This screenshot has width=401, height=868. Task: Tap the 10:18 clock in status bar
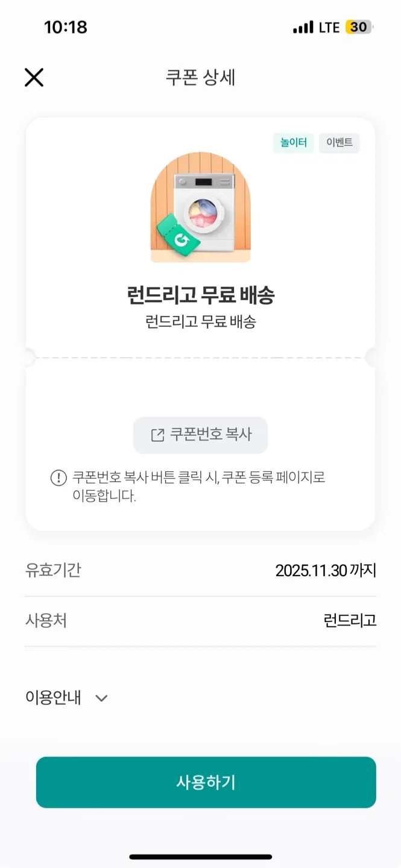[x=66, y=27]
